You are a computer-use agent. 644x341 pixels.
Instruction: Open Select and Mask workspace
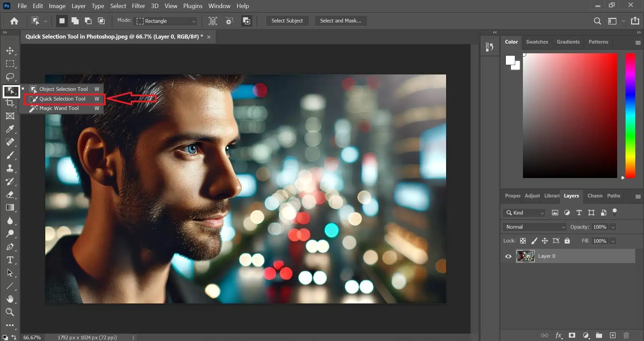(340, 21)
